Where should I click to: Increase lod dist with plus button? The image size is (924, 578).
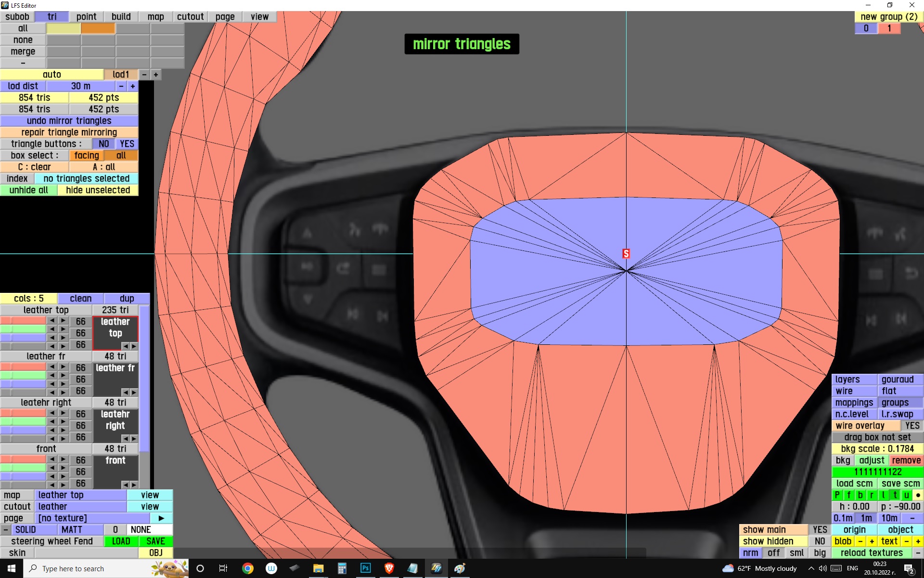click(133, 86)
